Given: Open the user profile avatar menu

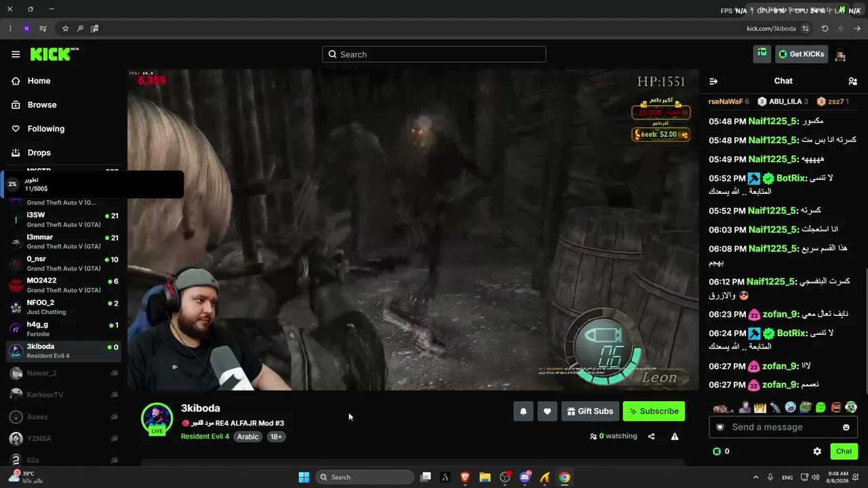Looking at the screenshot, I should point(840,54).
